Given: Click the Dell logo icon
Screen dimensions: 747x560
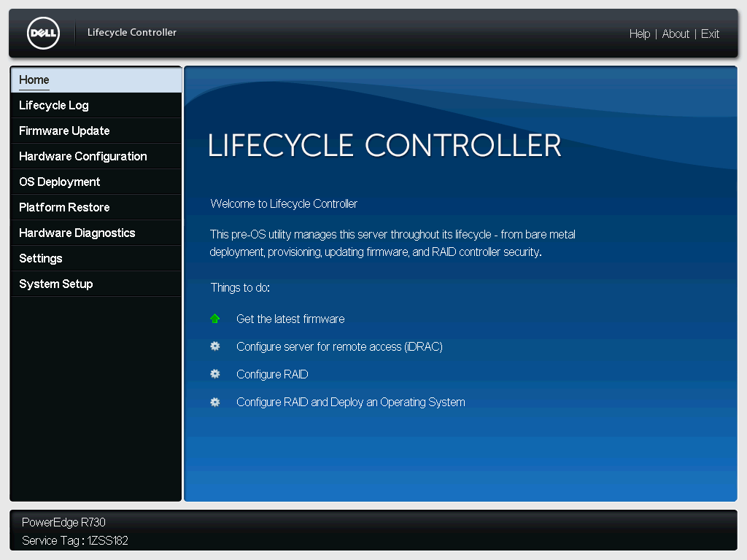Looking at the screenshot, I should click(x=42, y=33).
